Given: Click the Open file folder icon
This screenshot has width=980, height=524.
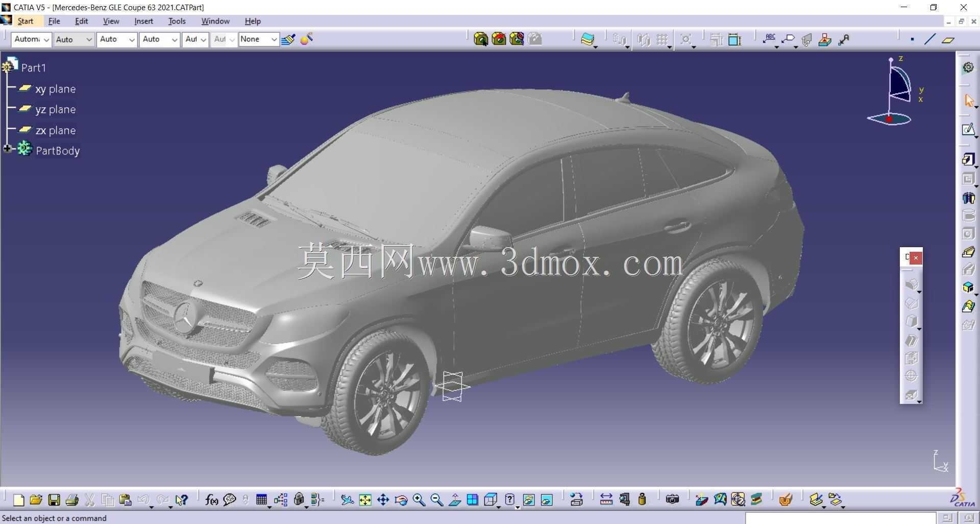Looking at the screenshot, I should 36,500.
